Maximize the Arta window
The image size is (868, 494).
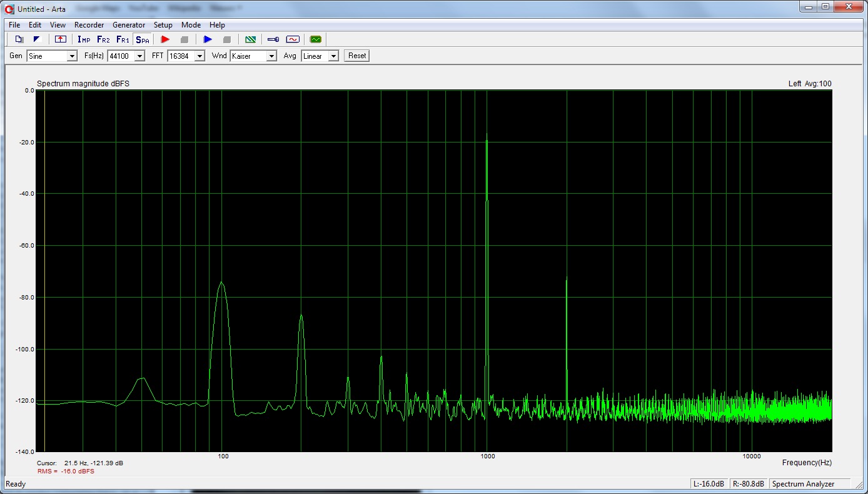tap(825, 6)
